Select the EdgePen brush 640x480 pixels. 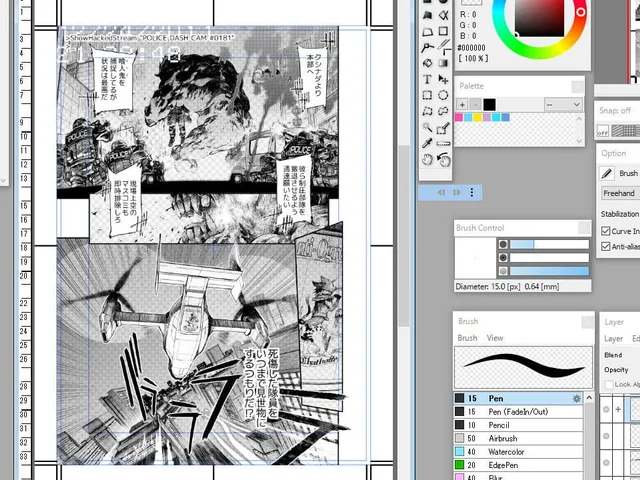[518, 465]
